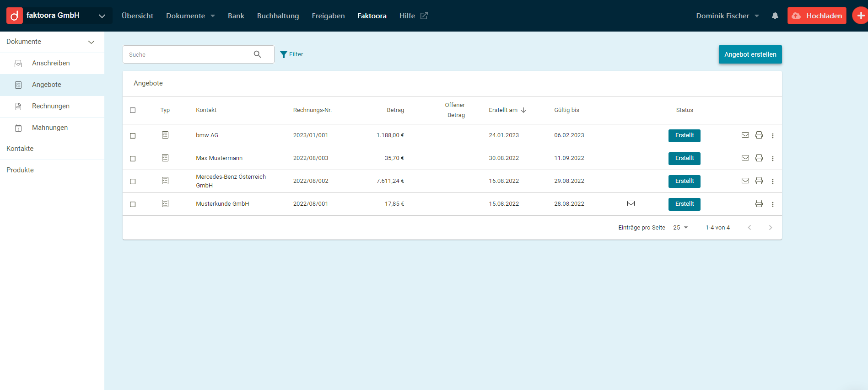Open three-dot menu for Musterkunde GmbH
This screenshot has height=390, width=868.
(772, 204)
